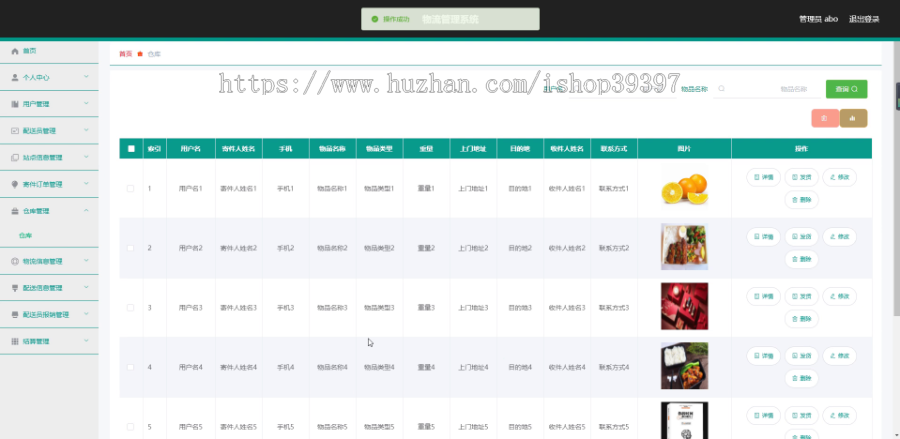Viewport: 900px width, 439px height.
Task: Toggle the select-all checkbox in table header
Action: 131,149
